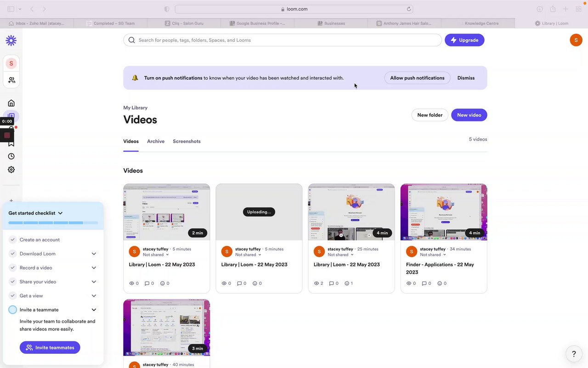Image resolution: width=588 pixels, height=368 pixels.
Task: Click the reaction smiley on the Uploading video card
Action: (254, 283)
